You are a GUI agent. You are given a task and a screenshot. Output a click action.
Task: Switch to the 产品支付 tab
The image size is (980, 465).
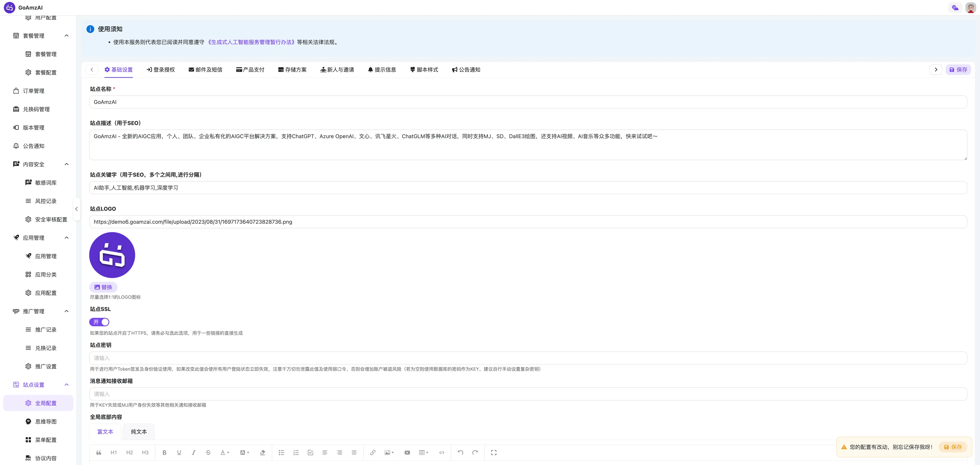click(250, 70)
